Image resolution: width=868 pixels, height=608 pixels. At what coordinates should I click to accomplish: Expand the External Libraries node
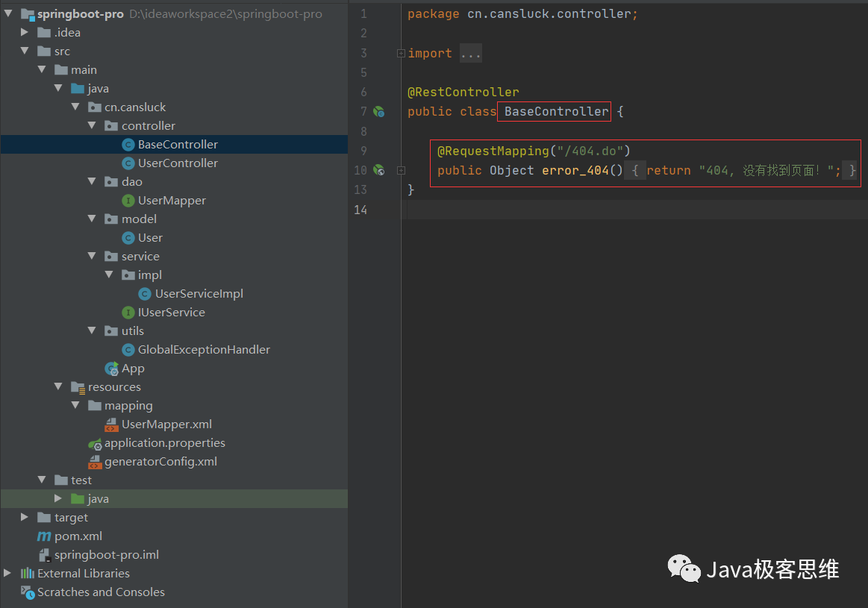7,573
